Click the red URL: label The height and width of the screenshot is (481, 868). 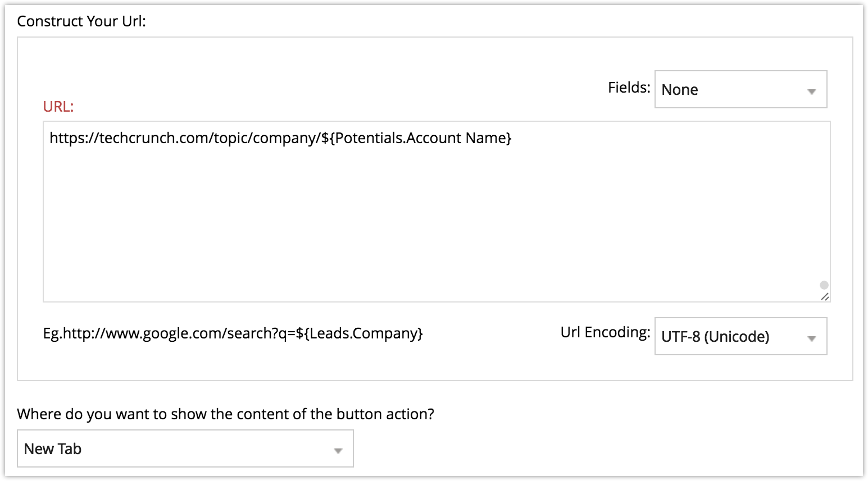coord(58,107)
